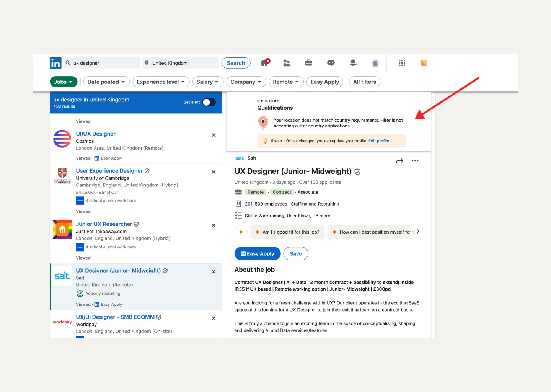The image size is (551, 392).
Task: Toggle the Easy Apply filter
Action: (324, 82)
